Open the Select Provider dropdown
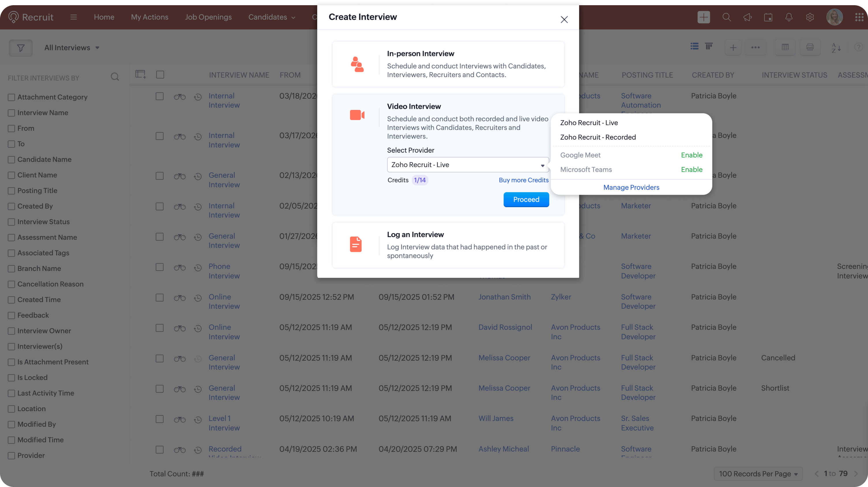868x487 pixels. pos(468,165)
